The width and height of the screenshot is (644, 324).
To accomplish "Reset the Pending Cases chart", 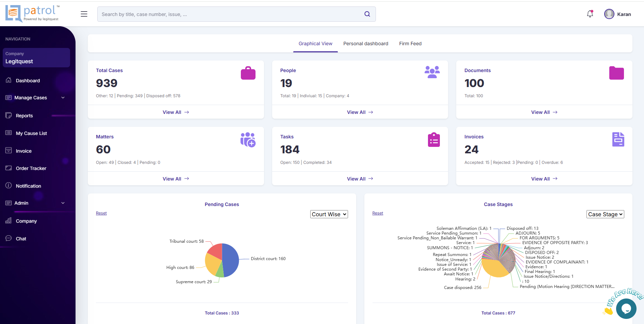I will click(x=101, y=213).
